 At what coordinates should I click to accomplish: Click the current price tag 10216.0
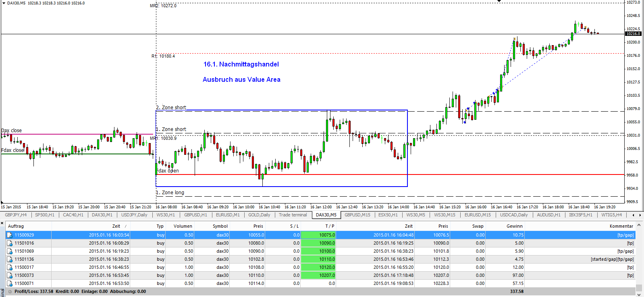tap(634, 34)
